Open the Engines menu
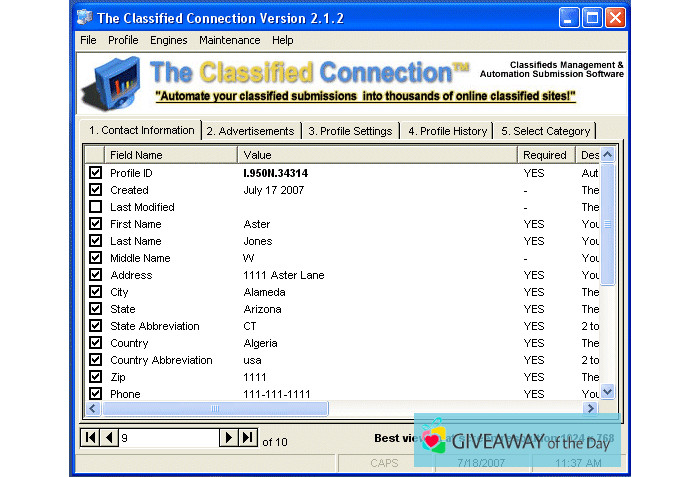The width and height of the screenshot is (700, 477). click(168, 40)
